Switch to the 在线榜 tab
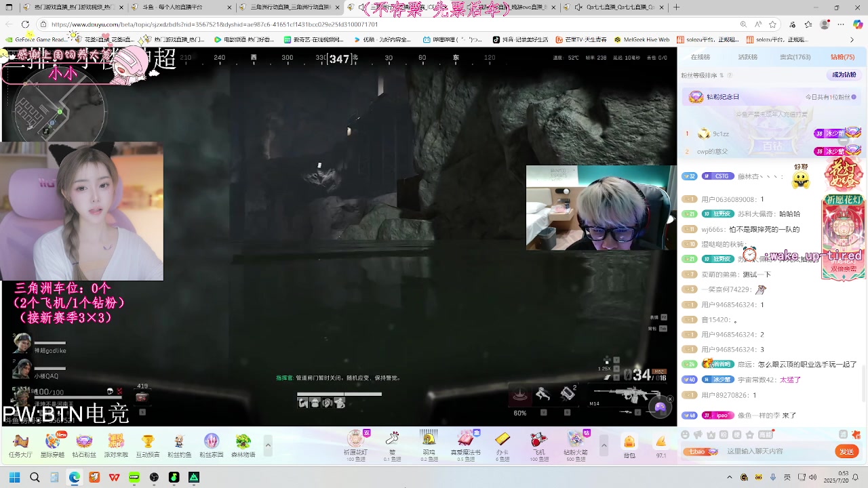 (x=700, y=58)
